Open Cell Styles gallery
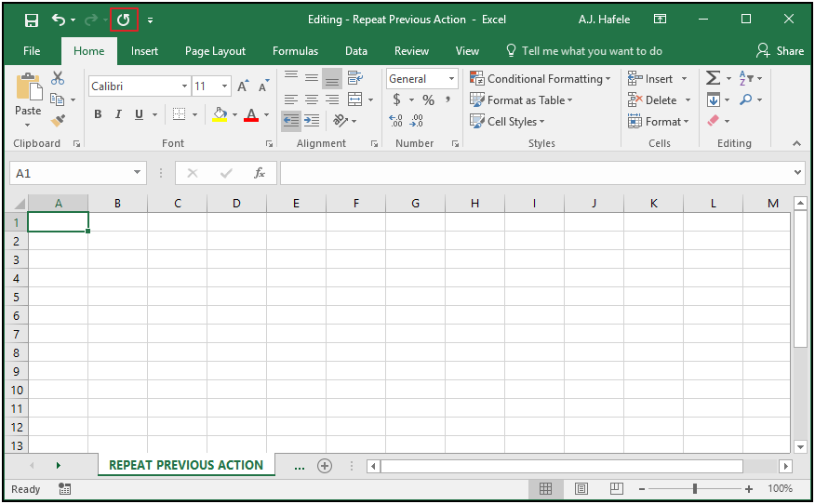This screenshot has width=815, height=504. point(507,121)
